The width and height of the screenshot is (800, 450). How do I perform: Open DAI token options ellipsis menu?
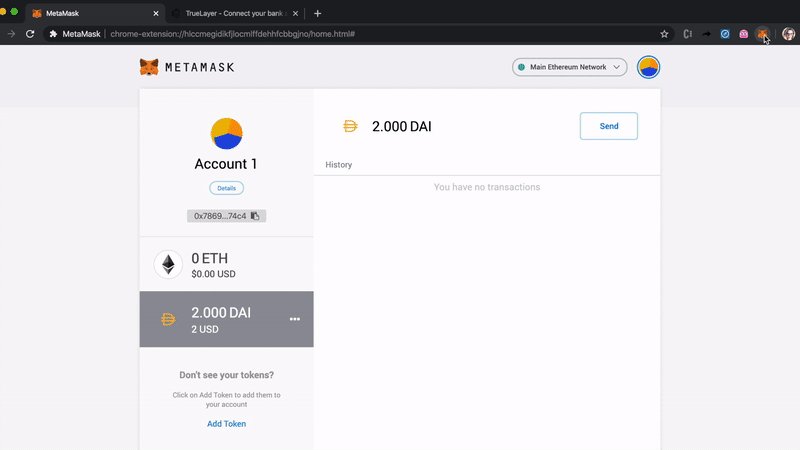[x=295, y=319]
